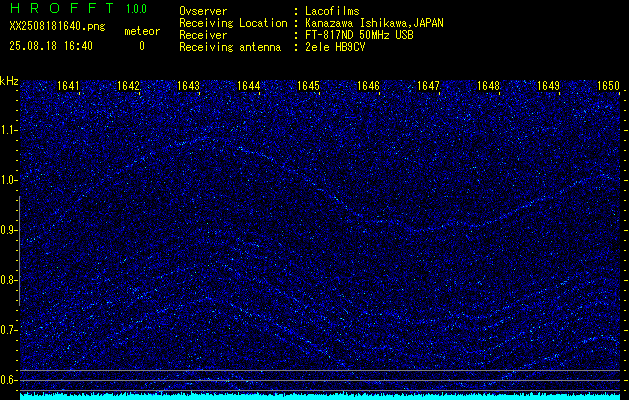Click the 0.6 kHz frequency label
The width and height of the screenshot is (629, 400).
(8, 380)
